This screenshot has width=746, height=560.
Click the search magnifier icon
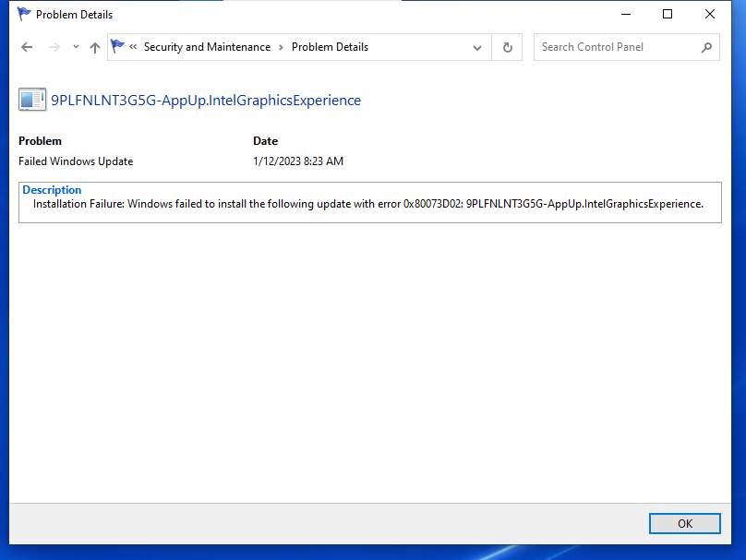click(706, 47)
